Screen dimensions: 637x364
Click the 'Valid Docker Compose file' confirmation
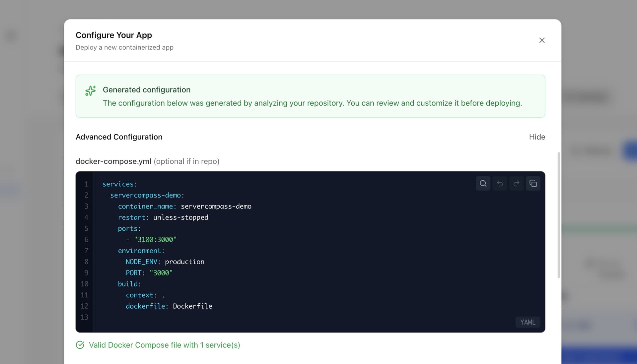[x=165, y=345]
